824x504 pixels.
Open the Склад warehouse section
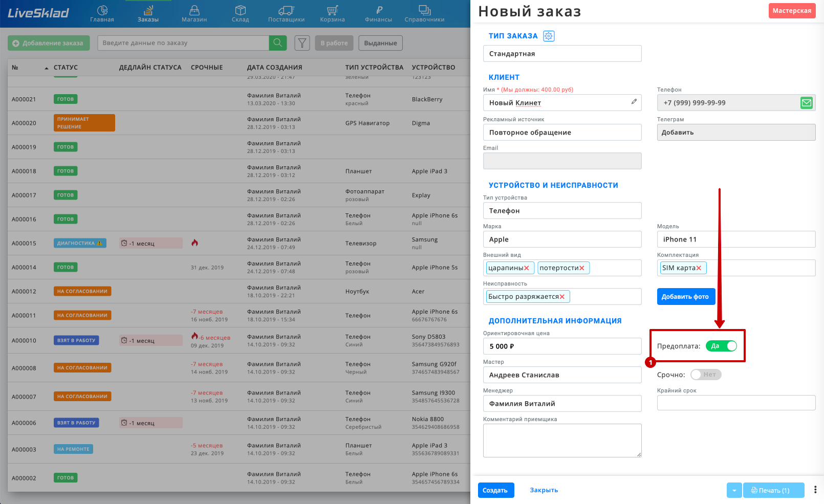pos(240,14)
